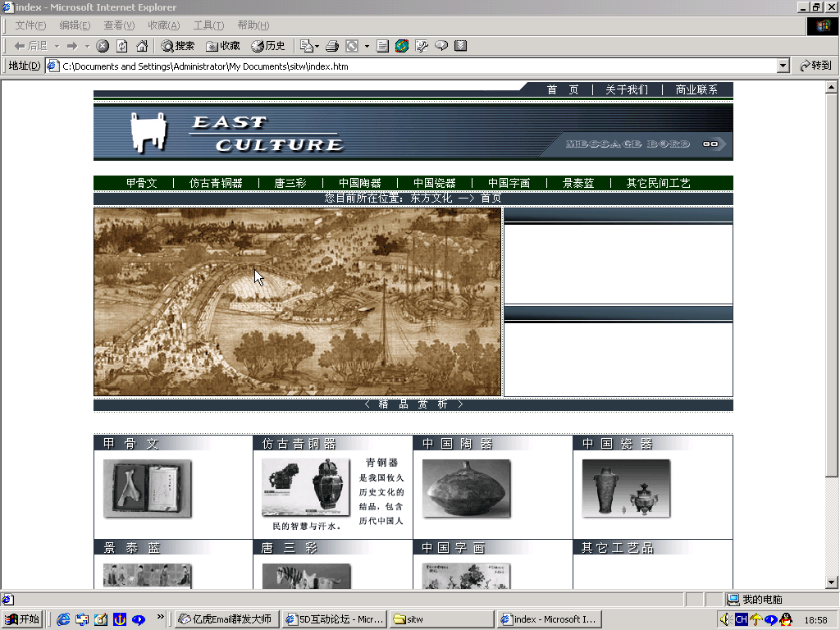This screenshot has height=630, width=840.
Task: Click the address bar URL field
Action: pyautogui.click(x=412, y=66)
